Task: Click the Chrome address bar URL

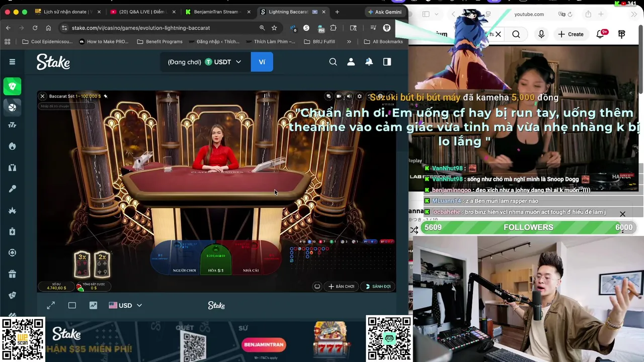Action: [x=141, y=28]
